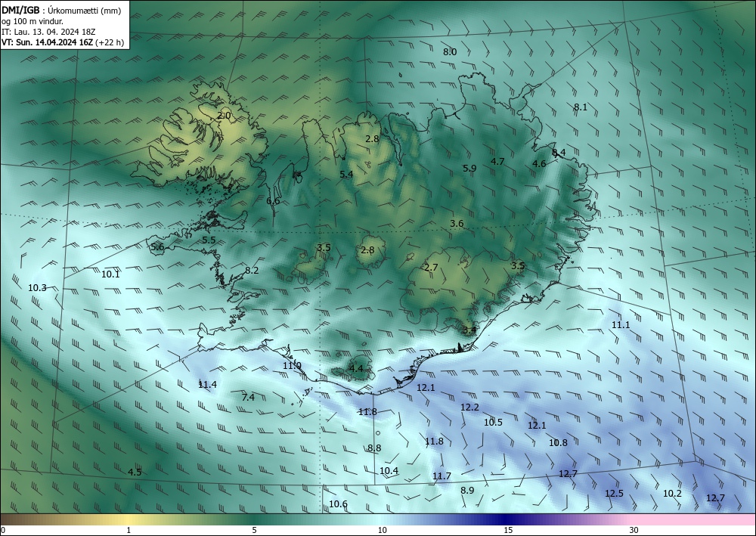Screen dimensions: 756x536
Task: Click the 8.4 value on the map
Action: click(559, 152)
